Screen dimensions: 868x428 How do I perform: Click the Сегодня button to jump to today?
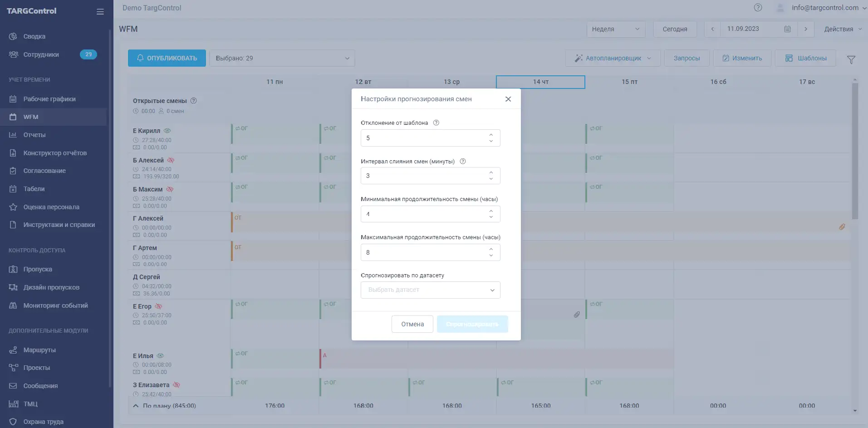click(675, 29)
